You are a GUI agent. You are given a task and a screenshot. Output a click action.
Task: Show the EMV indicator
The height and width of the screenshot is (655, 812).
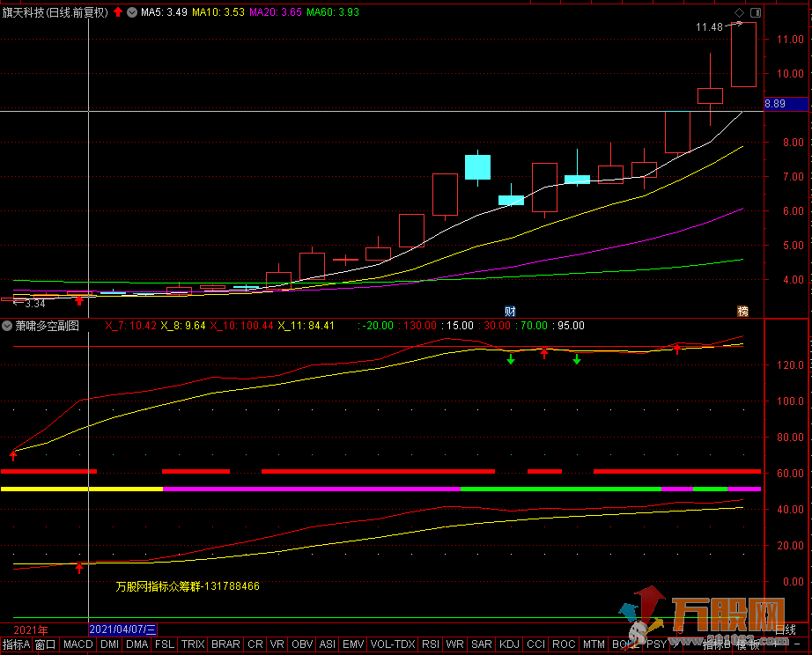coord(353,644)
